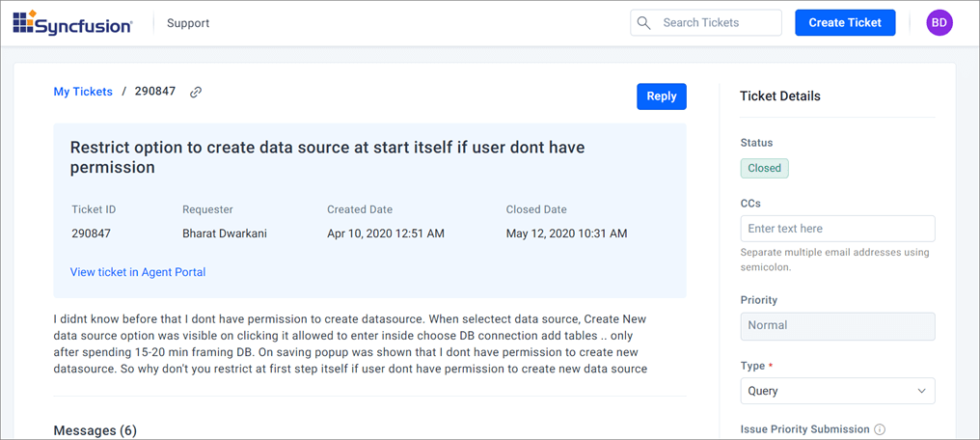This screenshot has width=980, height=440.
Task: Click the Closed status badge
Action: coord(764,168)
